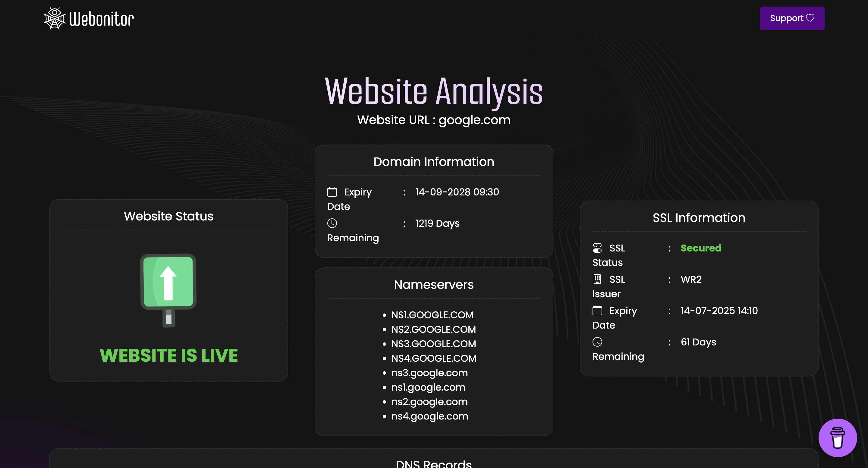The image size is (868, 468).
Task: Click the toggle icon beside SSL Status
Action: pyautogui.click(x=597, y=248)
